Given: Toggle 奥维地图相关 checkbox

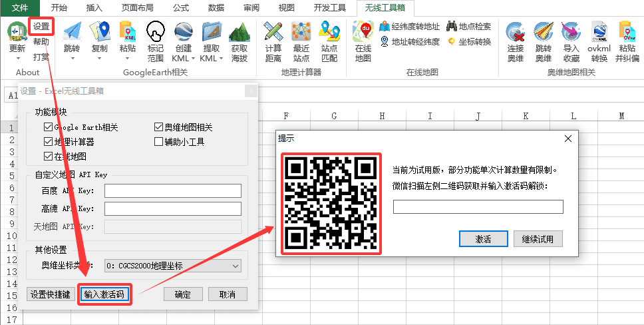Looking at the screenshot, I should pos(158,127).
